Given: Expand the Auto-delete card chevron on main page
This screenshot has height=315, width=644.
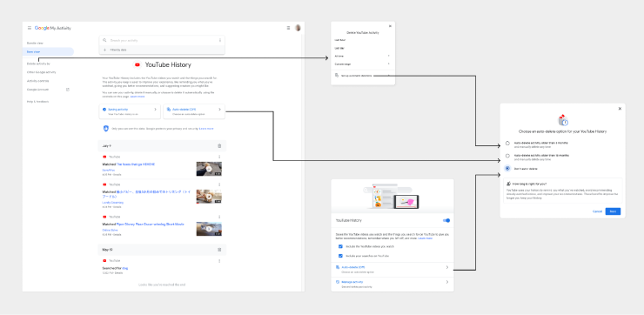Looking at the screenshot, I should tap(219, 110).
